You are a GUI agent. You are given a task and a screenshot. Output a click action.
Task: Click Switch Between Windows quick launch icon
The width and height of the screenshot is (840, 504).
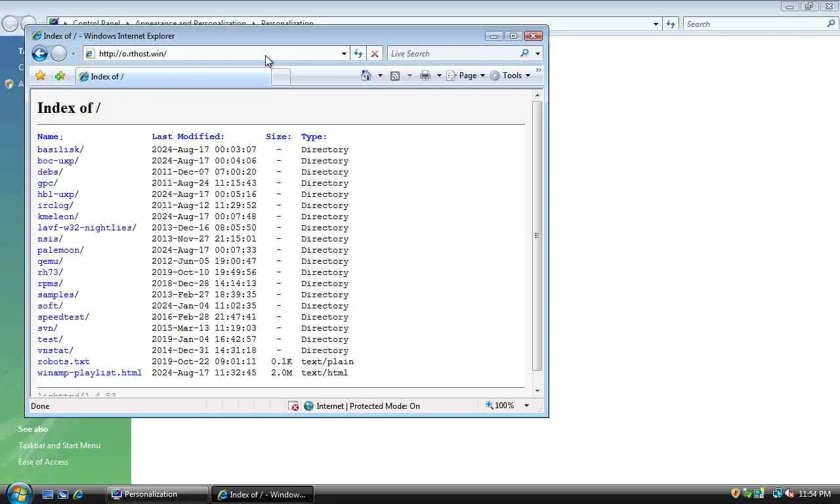pyautogui.click(x=63, y=494)
